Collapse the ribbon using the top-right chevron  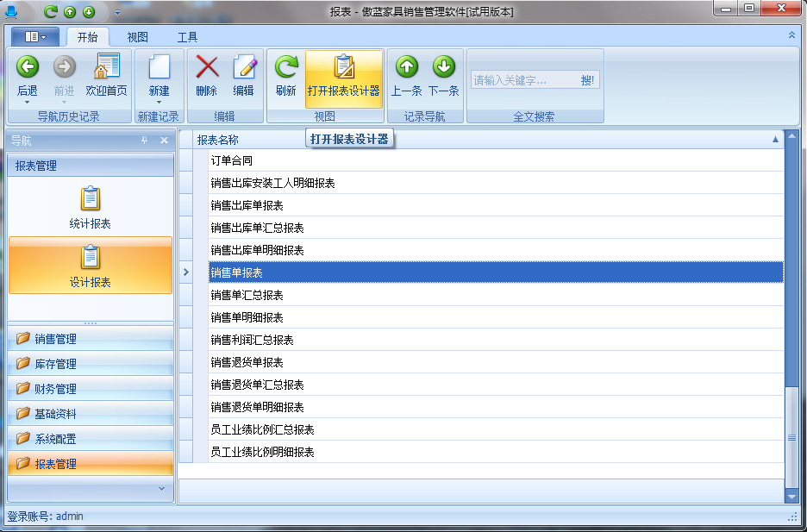[791, 35]
